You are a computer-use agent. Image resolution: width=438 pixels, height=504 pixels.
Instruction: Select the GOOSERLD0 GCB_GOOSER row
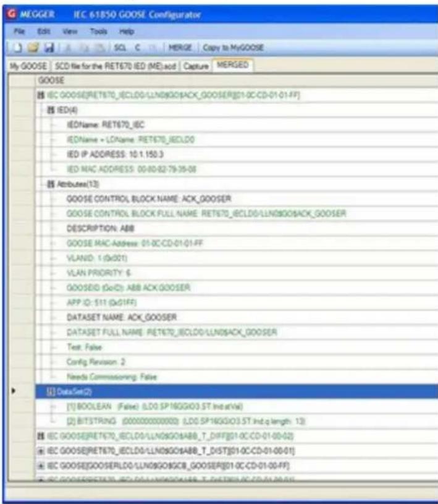(237, 466)
